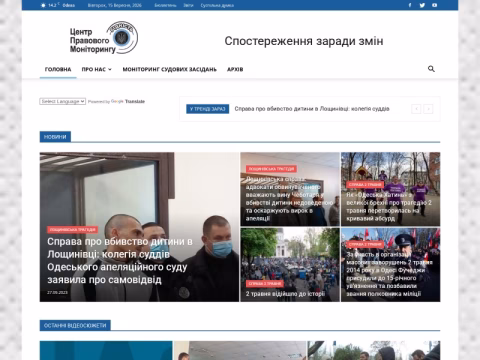Open the Facebook page icon
The image size is (480, 360).
click(x=410, y=5)
